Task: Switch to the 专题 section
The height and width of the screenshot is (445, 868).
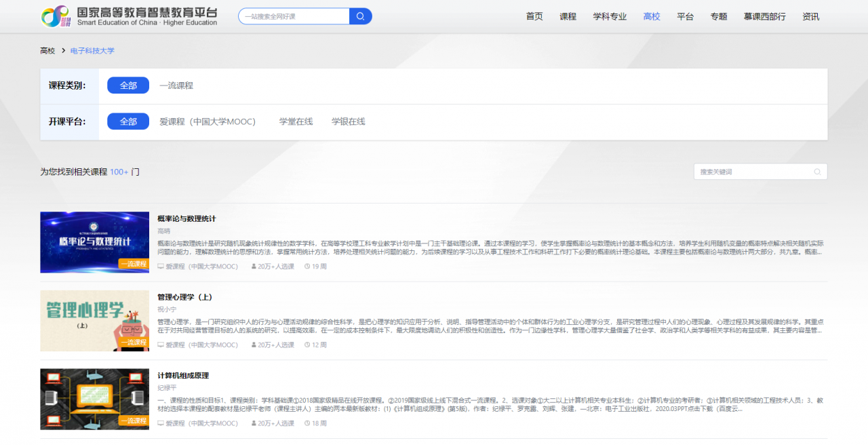Action: pos(718,16)
